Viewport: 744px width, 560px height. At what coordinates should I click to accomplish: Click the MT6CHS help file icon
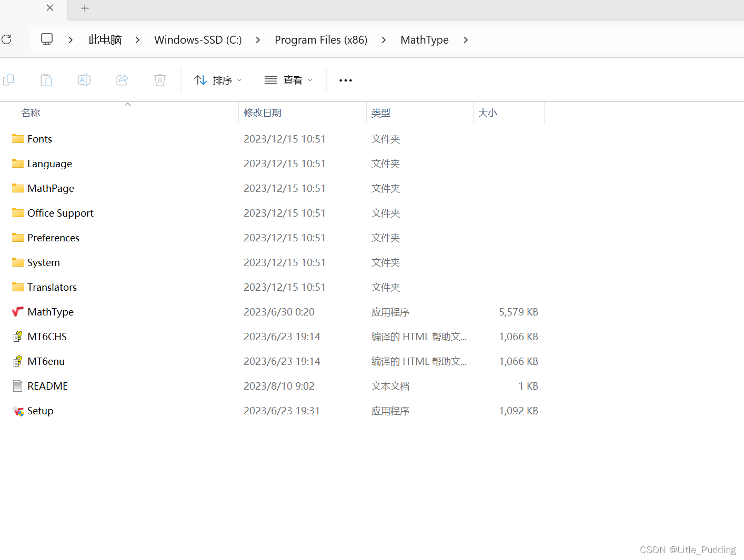point(18,337)
